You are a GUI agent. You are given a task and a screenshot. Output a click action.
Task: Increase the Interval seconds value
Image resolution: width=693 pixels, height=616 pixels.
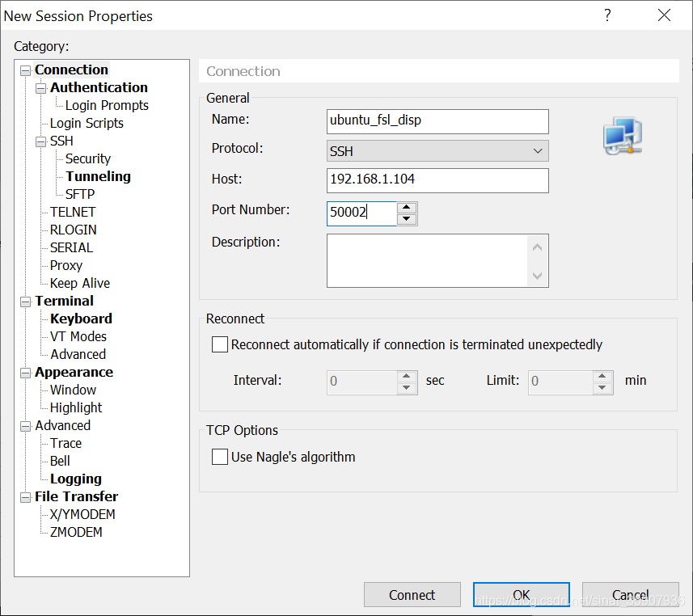[407, 377]
